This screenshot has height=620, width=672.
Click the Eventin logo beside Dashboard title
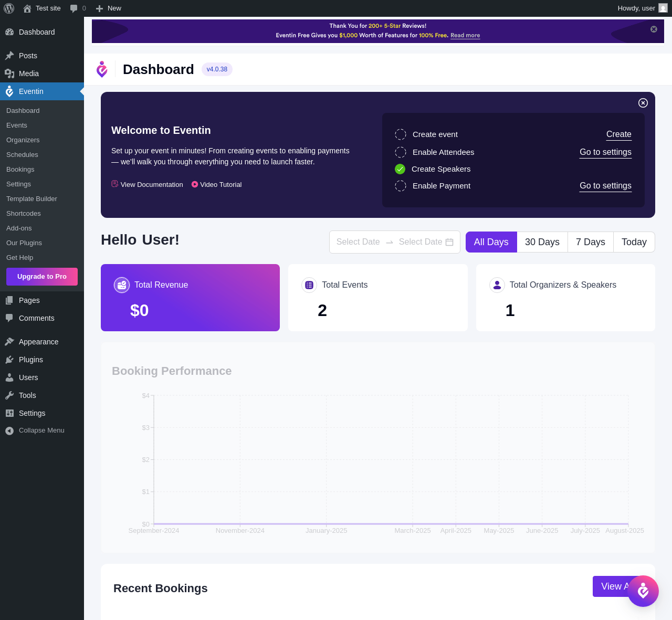click(102, 69)
